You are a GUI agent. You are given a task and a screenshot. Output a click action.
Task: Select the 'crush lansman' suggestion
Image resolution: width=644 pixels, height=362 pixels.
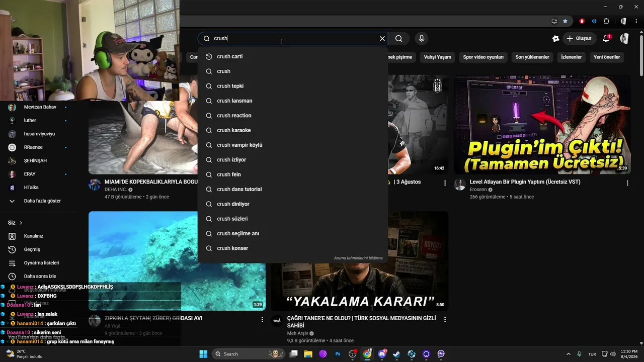[293, 101]
